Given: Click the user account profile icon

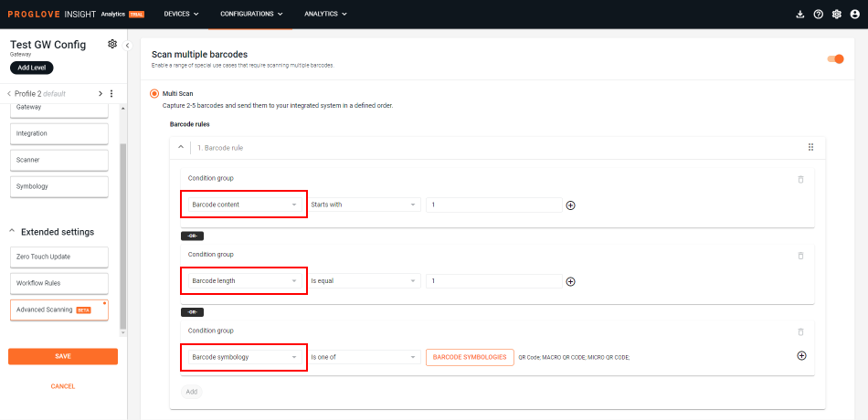Looking at the screenshot, I should [853, 14].
